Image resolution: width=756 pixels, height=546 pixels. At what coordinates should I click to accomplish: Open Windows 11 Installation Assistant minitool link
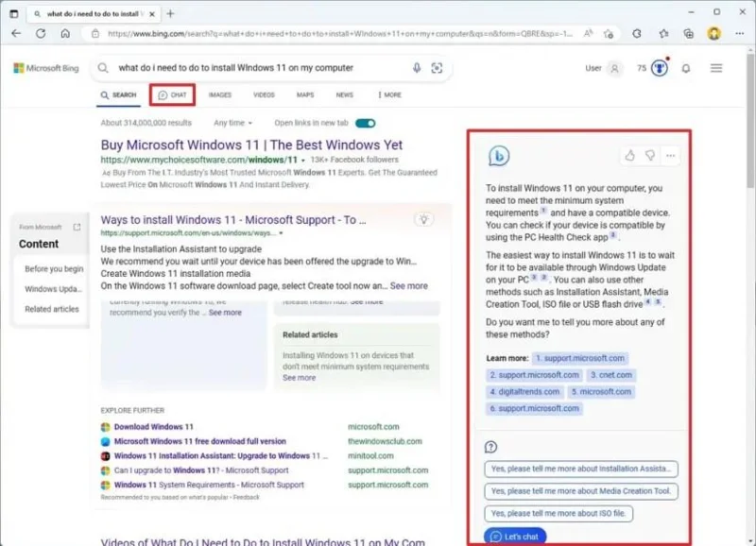[221, 456]
